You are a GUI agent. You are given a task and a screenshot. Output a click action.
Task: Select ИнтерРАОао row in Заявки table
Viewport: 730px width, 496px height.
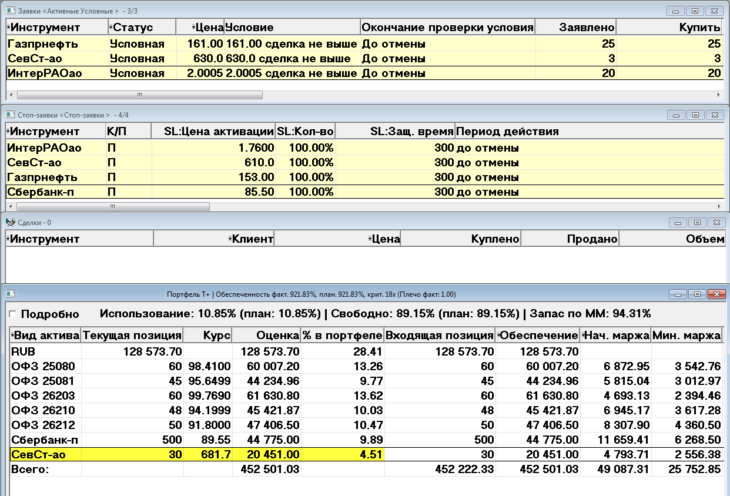tap(365, 73)
